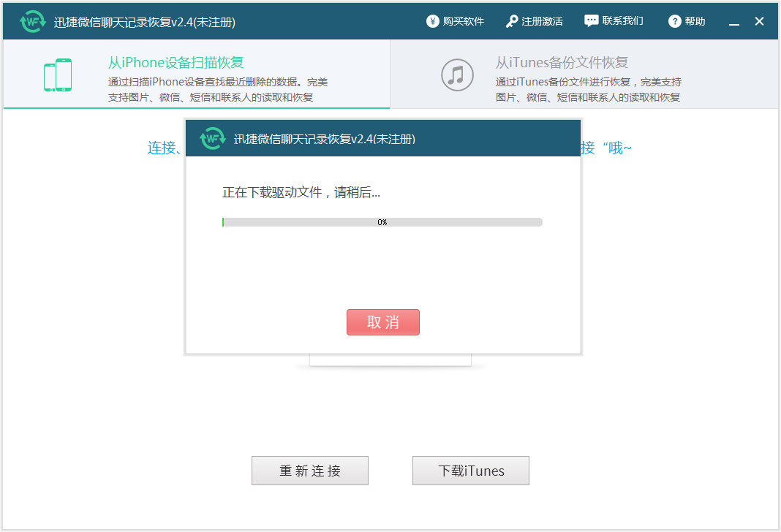Close the main window with X
The image size is (781, 532).
[760, 21]
